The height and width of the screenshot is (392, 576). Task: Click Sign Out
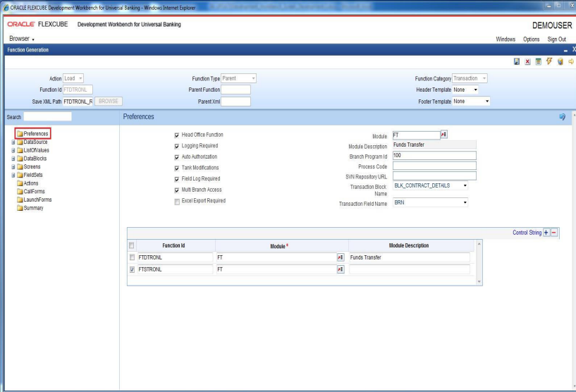pos(556,39)
